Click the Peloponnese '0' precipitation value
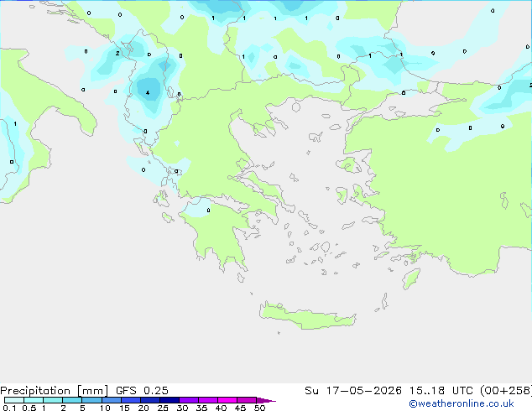This screenshot has width=532, height=411. (208, 211)
